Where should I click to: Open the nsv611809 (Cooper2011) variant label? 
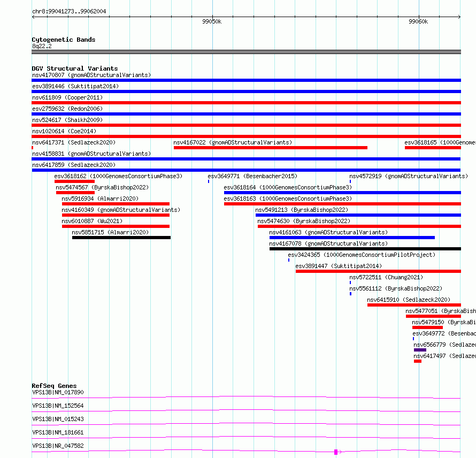click(x=67, y=97)
